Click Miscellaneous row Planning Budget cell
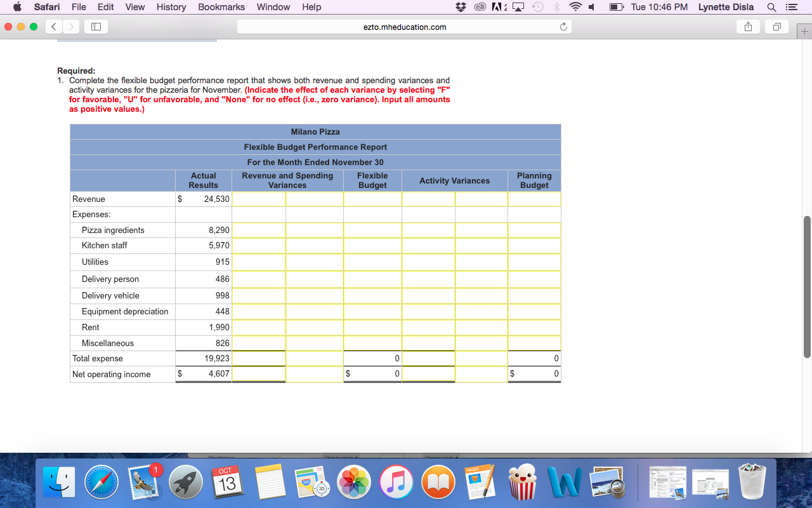This screenshot has height=508, width=812. [x=534, y=343]
